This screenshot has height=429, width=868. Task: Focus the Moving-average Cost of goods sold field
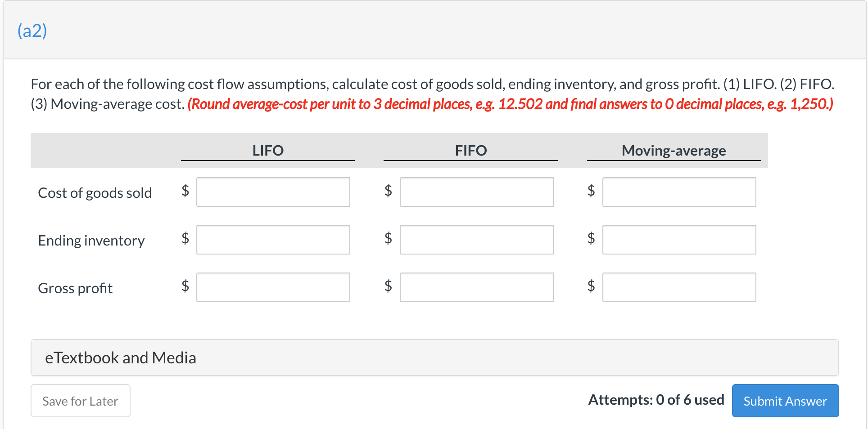[x=679, y=192]
